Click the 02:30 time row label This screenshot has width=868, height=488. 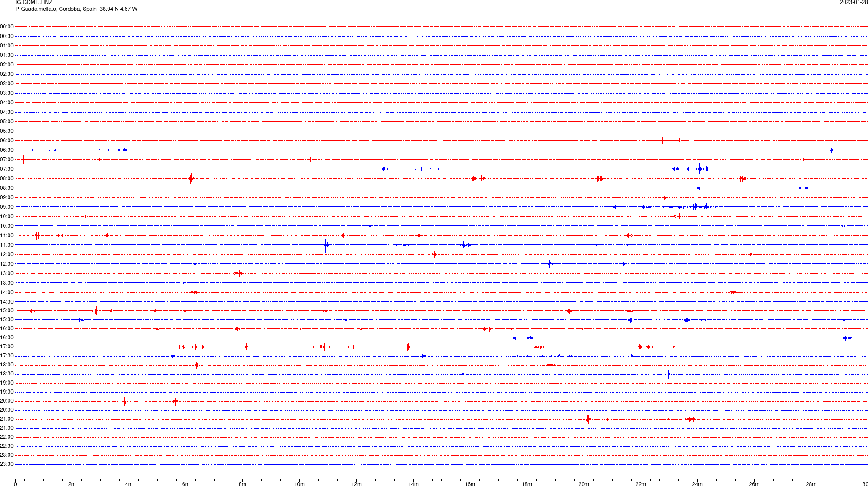pos(7,74)
